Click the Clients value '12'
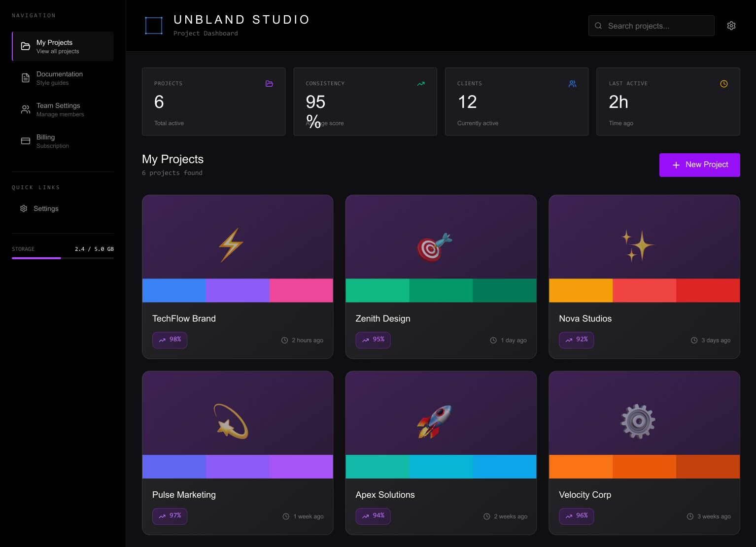The width and height of the screenshot is (756, 547). coord(467,102)
